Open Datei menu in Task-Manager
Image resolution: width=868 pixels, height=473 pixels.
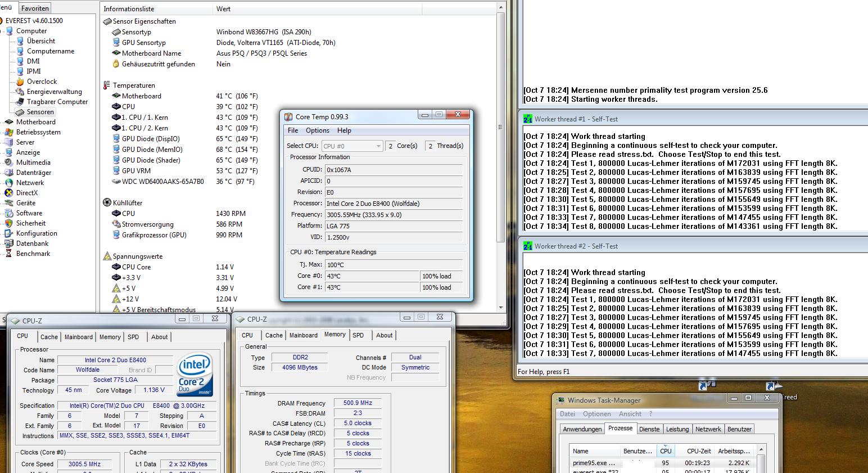click(x=568, y=414)
